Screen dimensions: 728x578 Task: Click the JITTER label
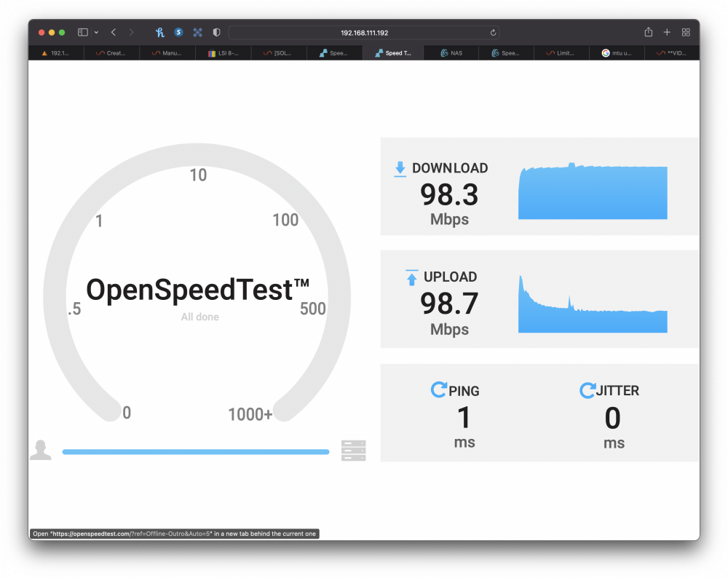click(617, 390)
